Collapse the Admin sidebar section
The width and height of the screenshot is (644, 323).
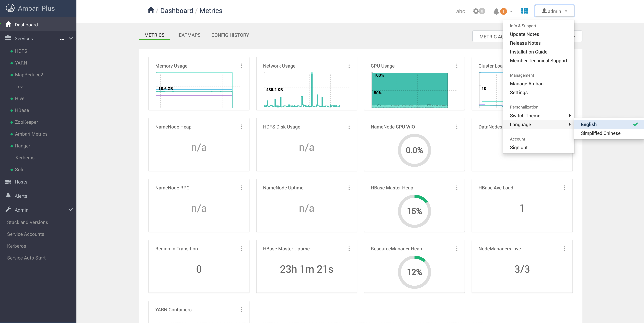(71, 210)
